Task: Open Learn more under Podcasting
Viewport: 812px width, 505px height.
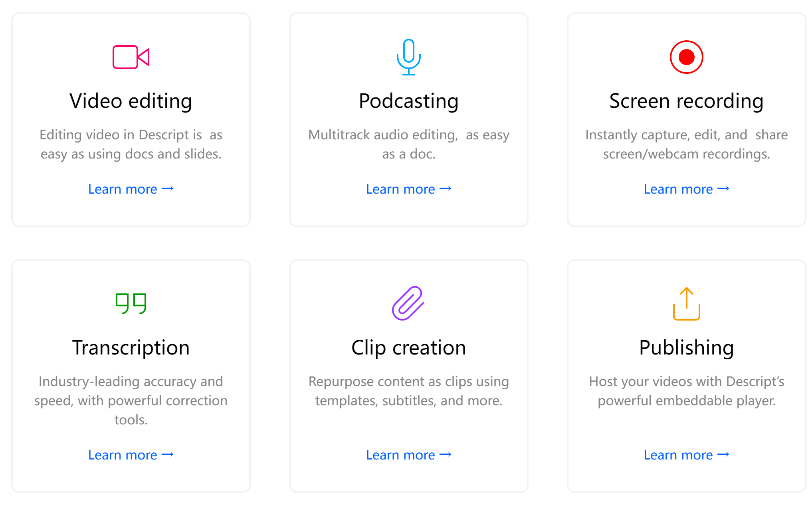Action: 408,189
